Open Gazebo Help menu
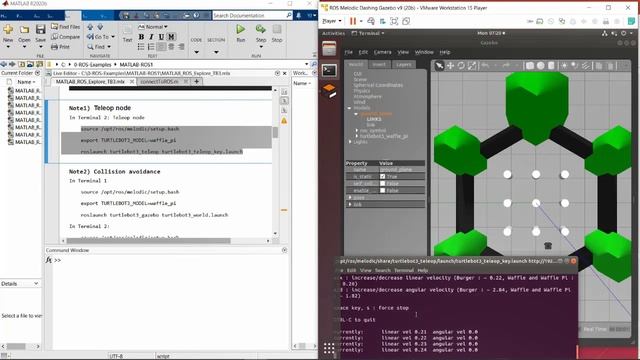This screenshot has width=640, height=360. 444,52
